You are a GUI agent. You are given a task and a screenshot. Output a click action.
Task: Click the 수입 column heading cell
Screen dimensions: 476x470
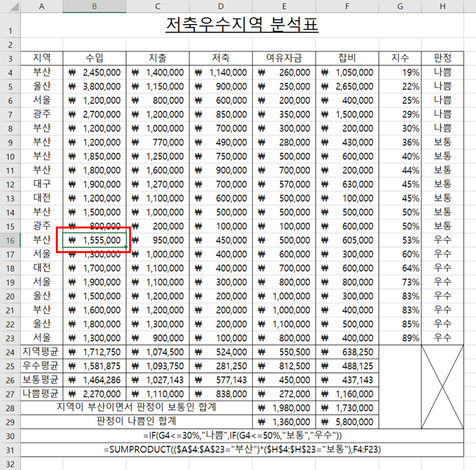(94, 57)
